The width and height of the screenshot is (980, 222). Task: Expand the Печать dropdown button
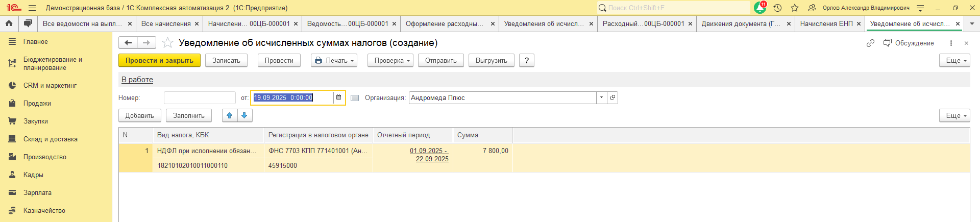click(334, 60)
